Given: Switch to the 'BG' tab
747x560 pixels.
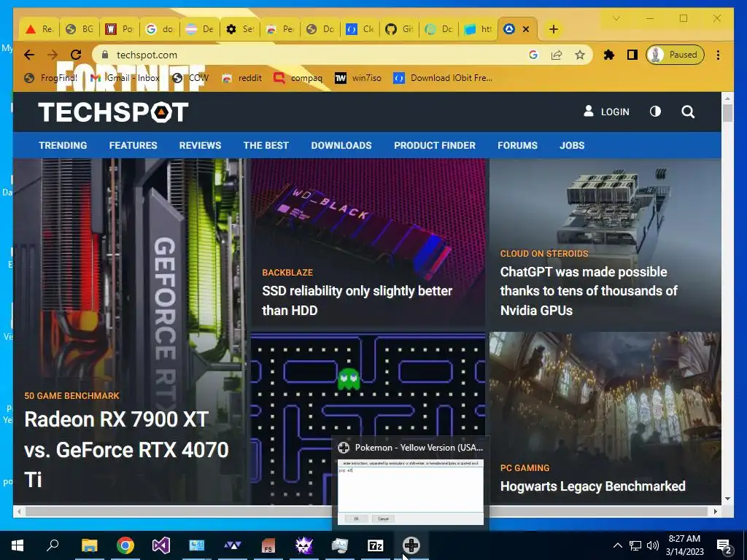Looking at the screenshot, I should point(80,29).
